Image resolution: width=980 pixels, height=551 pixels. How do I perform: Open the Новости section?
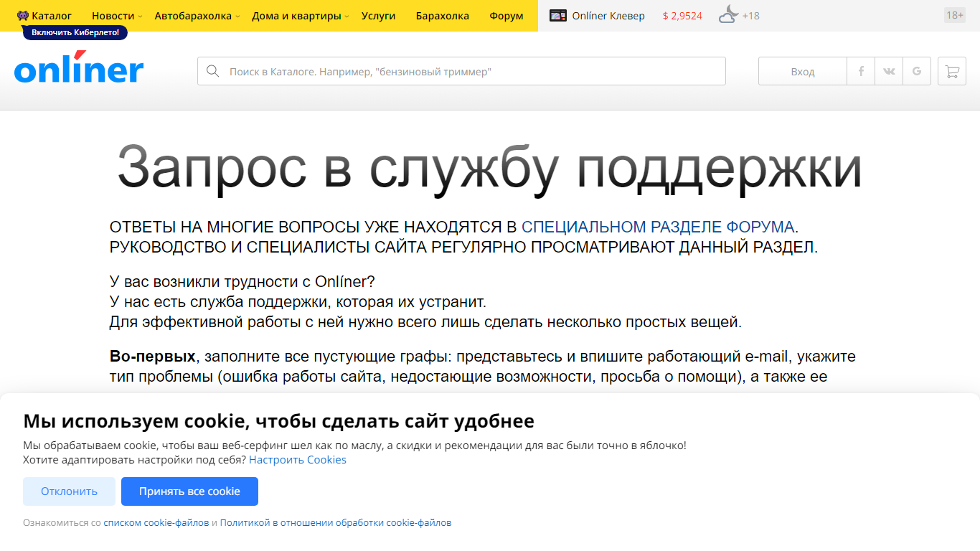pos(113,16)
